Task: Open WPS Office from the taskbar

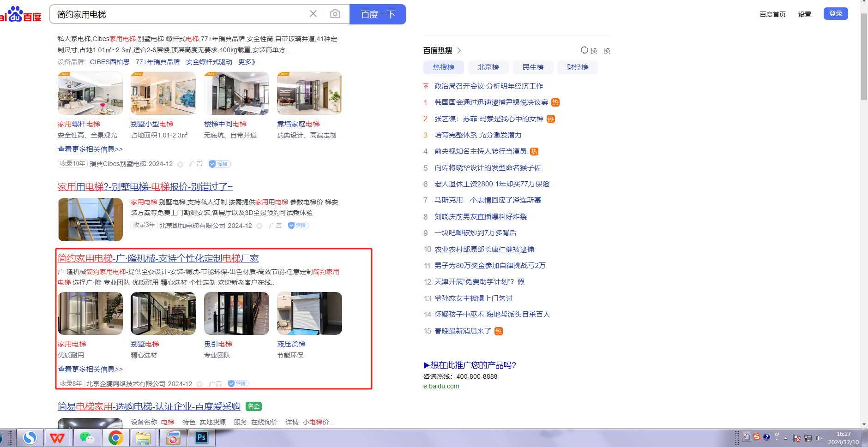Action: click(57, 437)
